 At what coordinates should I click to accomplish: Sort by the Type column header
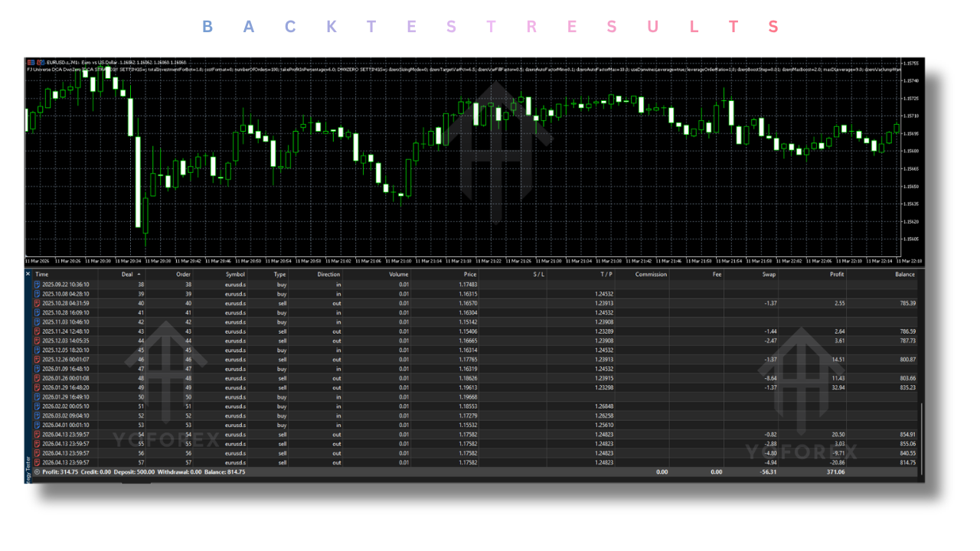click(279, 274)
